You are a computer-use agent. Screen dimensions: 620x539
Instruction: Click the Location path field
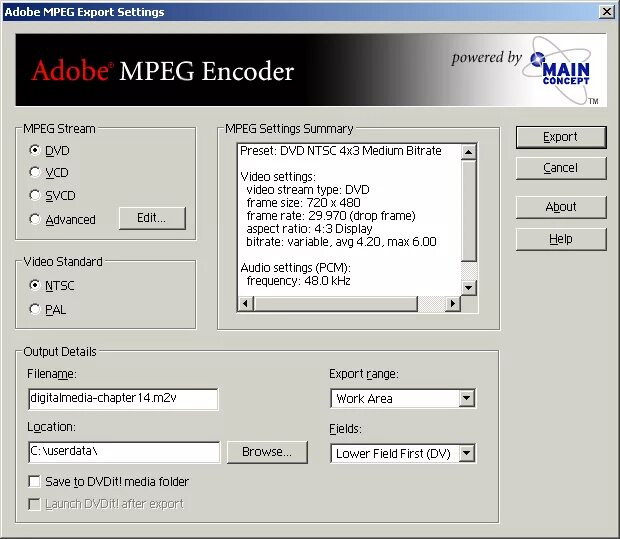click(124, 452)
